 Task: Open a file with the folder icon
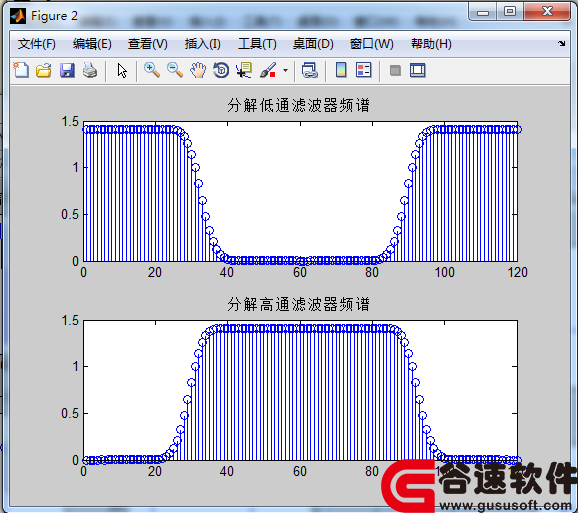44,70
